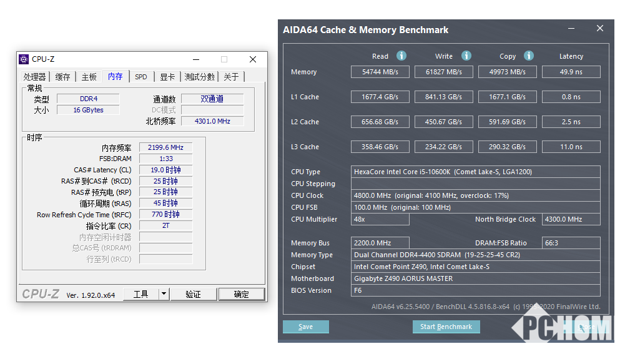This screenshot has height=364, width=635.
Task: Open the 关于 tab
Action: pos(232,77)
